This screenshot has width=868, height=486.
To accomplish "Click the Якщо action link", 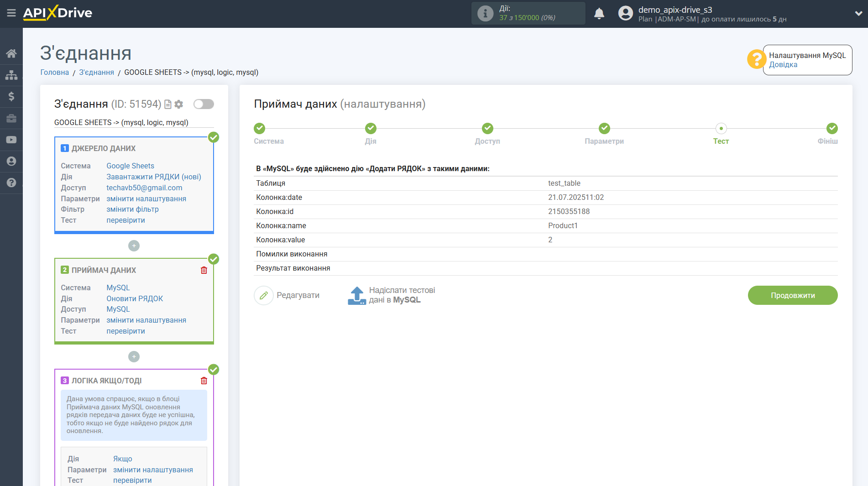I will click(123, 459).
